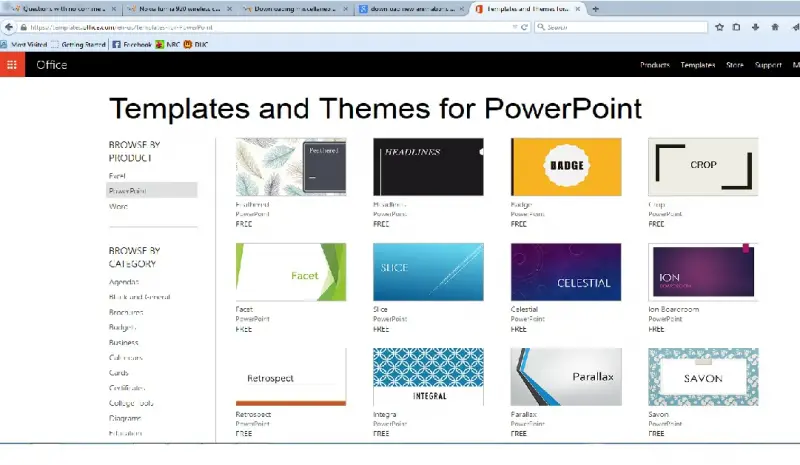Screen dimensions: 800x465
Task: Open the Products menu in Office header
Action: [655, 65]
